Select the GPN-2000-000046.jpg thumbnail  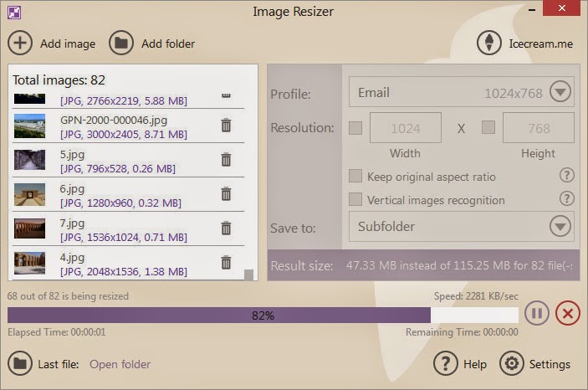pos(29,126)
